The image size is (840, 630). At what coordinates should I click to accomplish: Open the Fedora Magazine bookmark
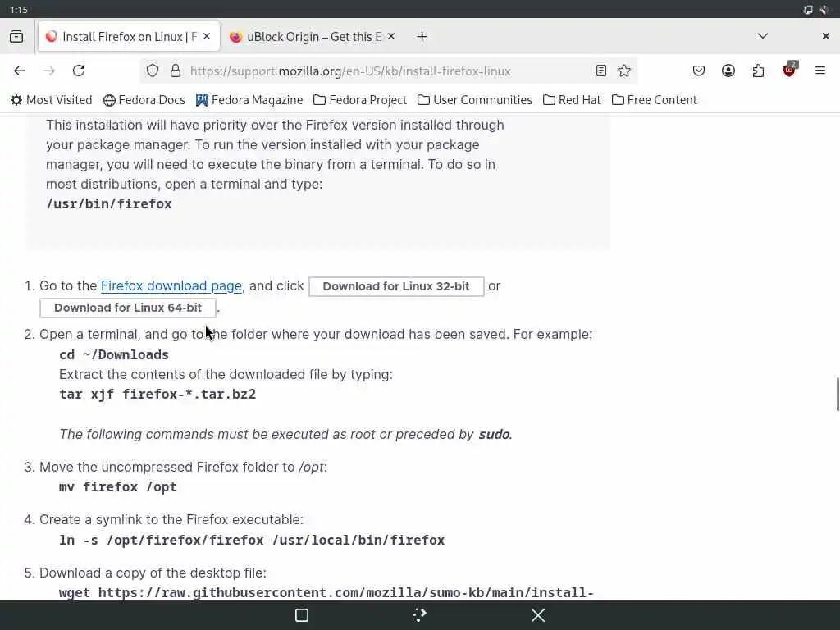[249, 100]
